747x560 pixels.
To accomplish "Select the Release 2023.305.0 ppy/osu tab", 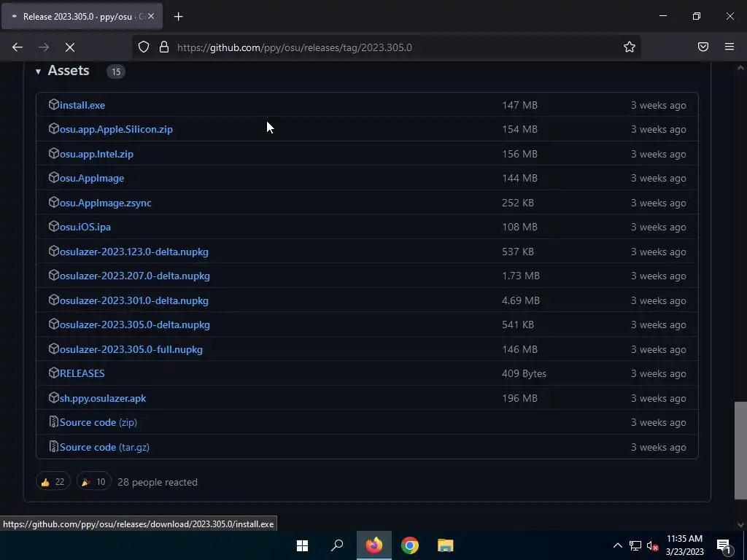I will [x=82, y=16].
